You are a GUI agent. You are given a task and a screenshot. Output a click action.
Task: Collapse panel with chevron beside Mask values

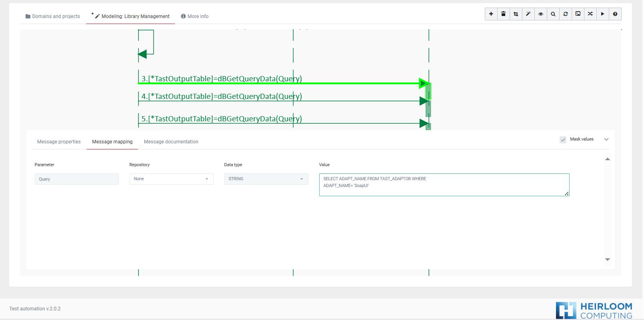(606, 139)
